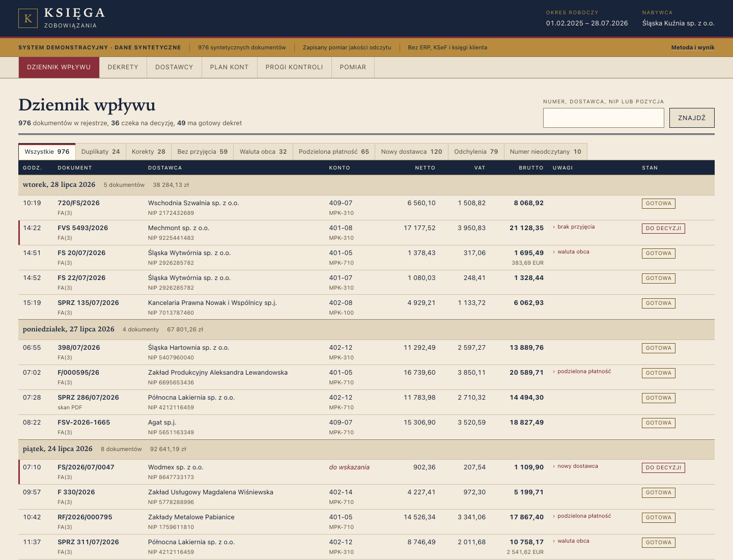Click Do decyzji status for FS/2026/07/0047

(663, 468)
